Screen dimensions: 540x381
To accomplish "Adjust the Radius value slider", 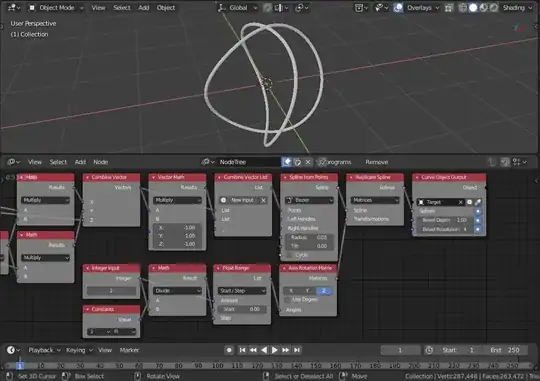I will (x=309, y=237).
